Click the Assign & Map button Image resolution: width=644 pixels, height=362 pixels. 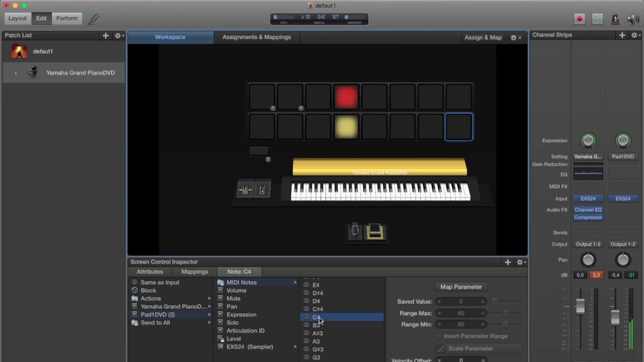483,37
